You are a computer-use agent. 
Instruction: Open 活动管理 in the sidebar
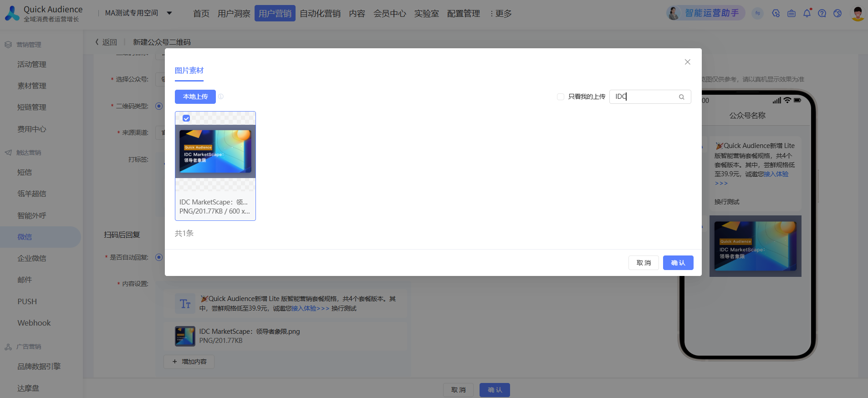point(32,64)
